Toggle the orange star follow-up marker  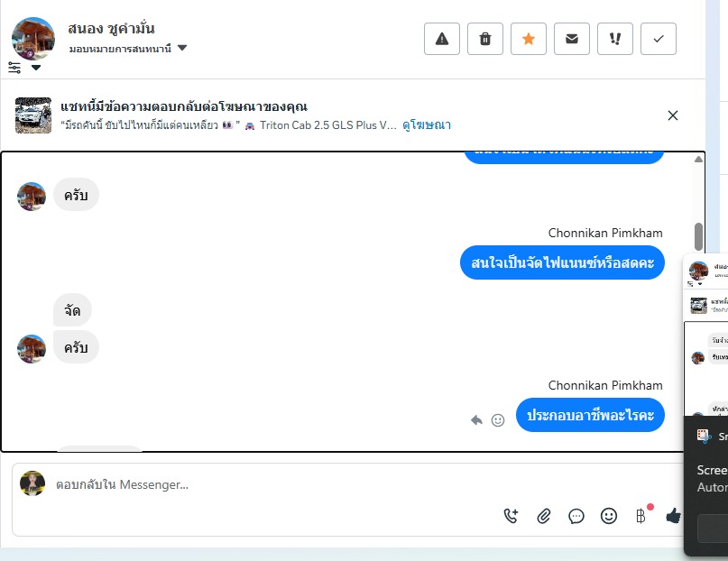529,39
